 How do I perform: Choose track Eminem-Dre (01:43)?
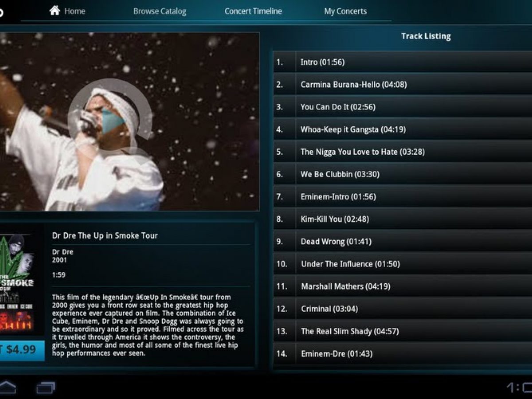pos(403,354)
